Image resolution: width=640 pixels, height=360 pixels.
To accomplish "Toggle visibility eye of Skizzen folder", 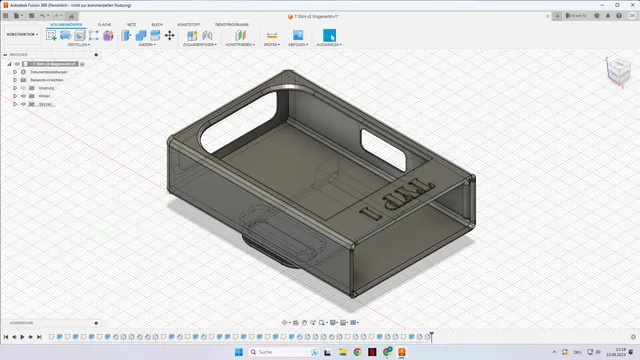I will point(23,104).
